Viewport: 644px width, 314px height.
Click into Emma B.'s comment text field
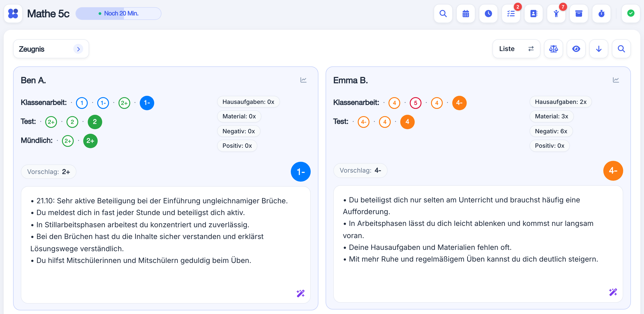[478, 244]
